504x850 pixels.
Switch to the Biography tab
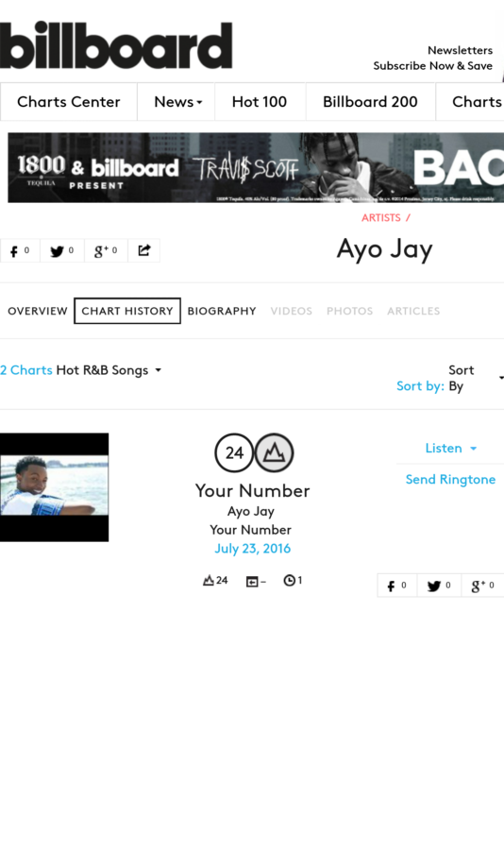coord(222,311)
